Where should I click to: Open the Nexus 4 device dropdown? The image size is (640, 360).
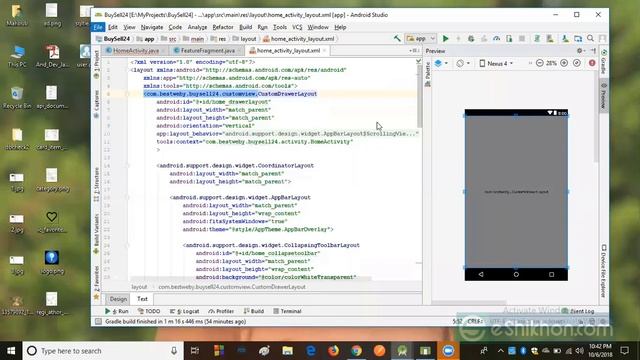pos(496,63)
